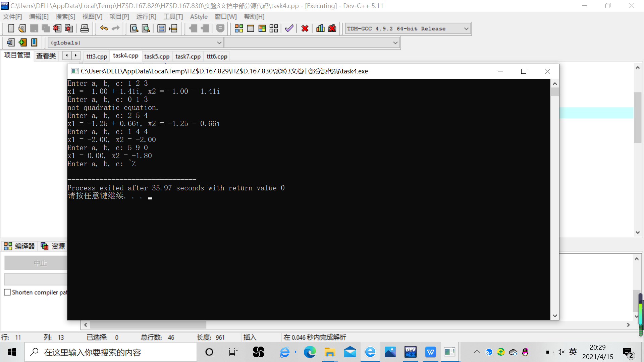Click the red X Stop Execution icon
Viewport: 644px width, 362px height.
coord(305,28)
